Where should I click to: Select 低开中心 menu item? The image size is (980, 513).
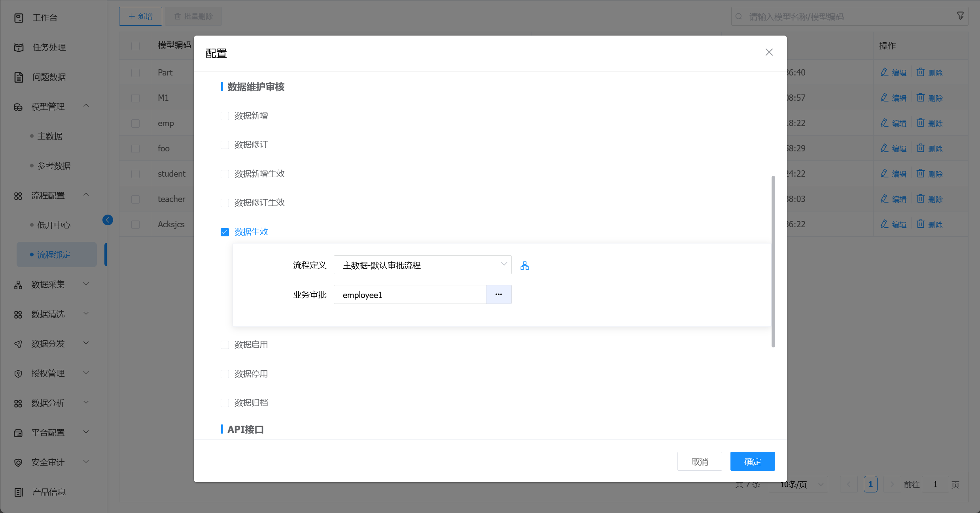coord(54,225)
